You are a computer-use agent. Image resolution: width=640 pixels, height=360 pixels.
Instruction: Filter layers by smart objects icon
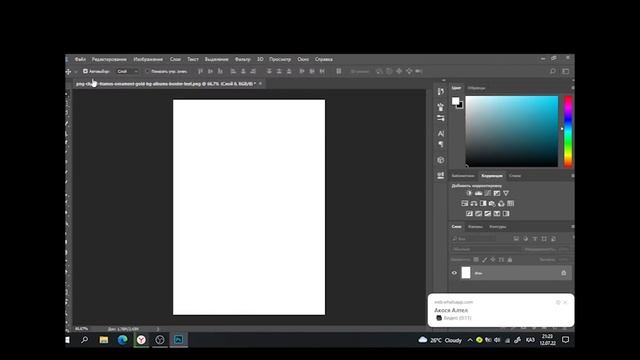553,239
